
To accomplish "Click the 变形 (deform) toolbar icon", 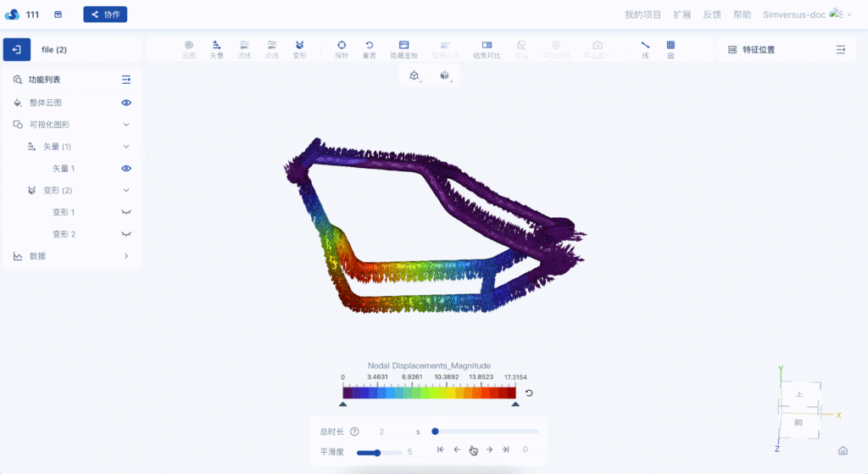I will pyautogui.click(x=299, y=48).
